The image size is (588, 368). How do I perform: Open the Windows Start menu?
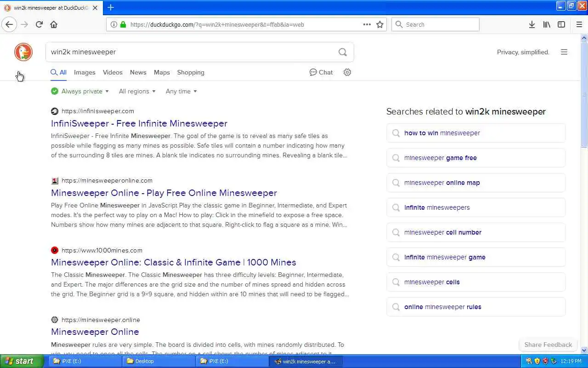(22, 361)
